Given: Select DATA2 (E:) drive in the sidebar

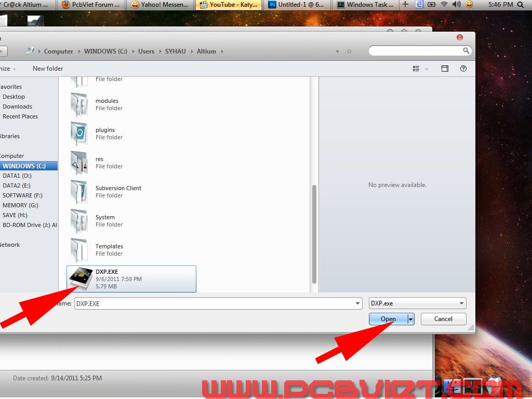Looking at the screenshot, I should [16, 185].
